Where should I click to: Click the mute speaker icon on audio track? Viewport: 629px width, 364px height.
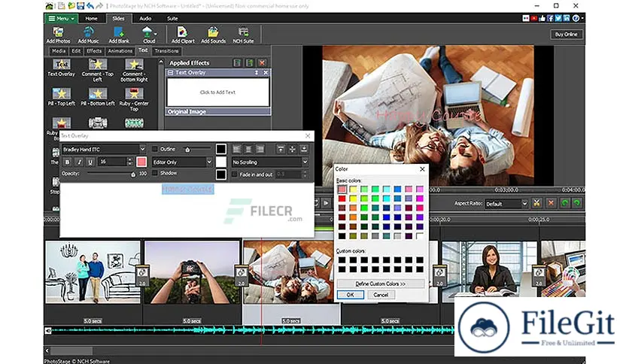tap(48, 331)
